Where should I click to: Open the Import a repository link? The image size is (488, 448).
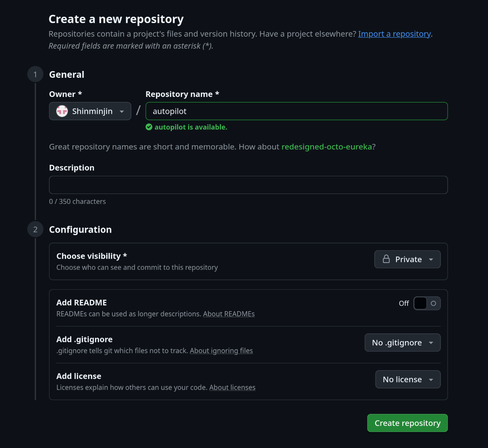tap(394, 34)
